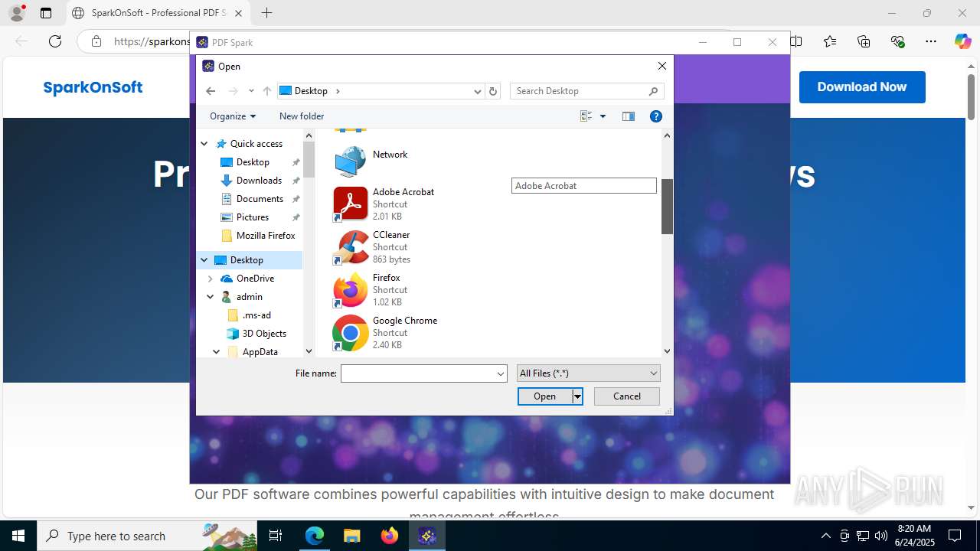Click the search magnifier in Search Desktop
Viewport: 980px width, 551px height.
(653, 91)
